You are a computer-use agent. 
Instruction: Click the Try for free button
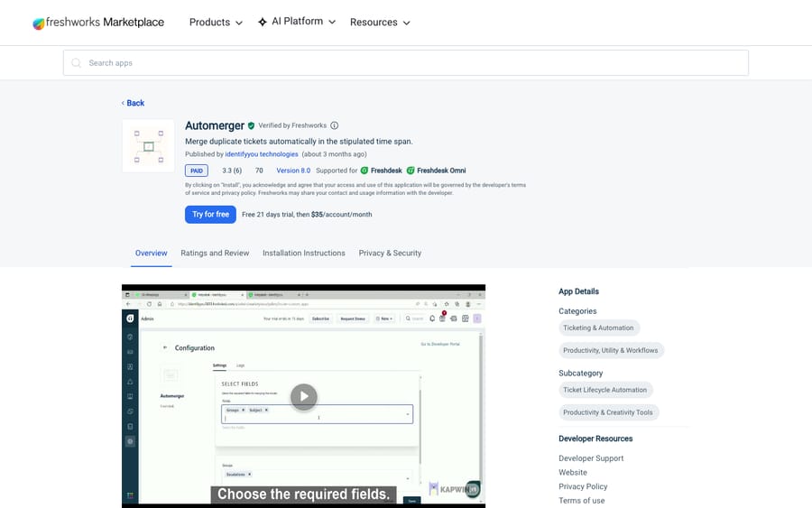[x=210, y=215]
